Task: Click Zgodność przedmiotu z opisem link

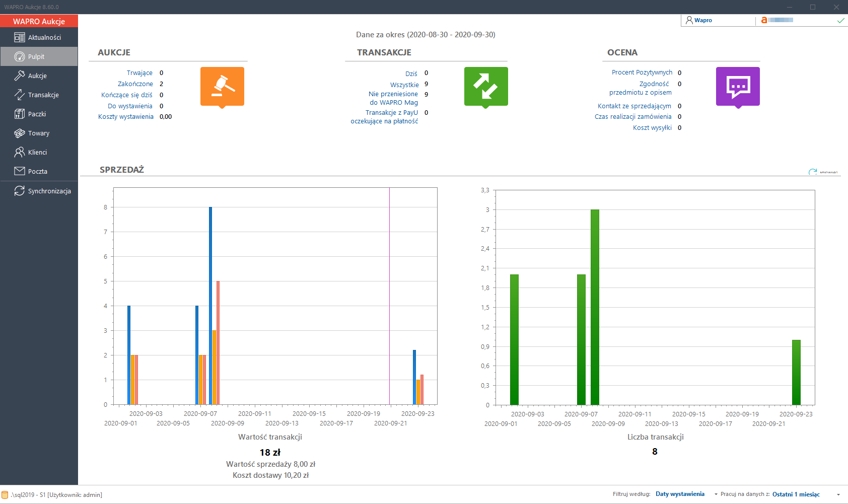Action: [x=641, y=88]
